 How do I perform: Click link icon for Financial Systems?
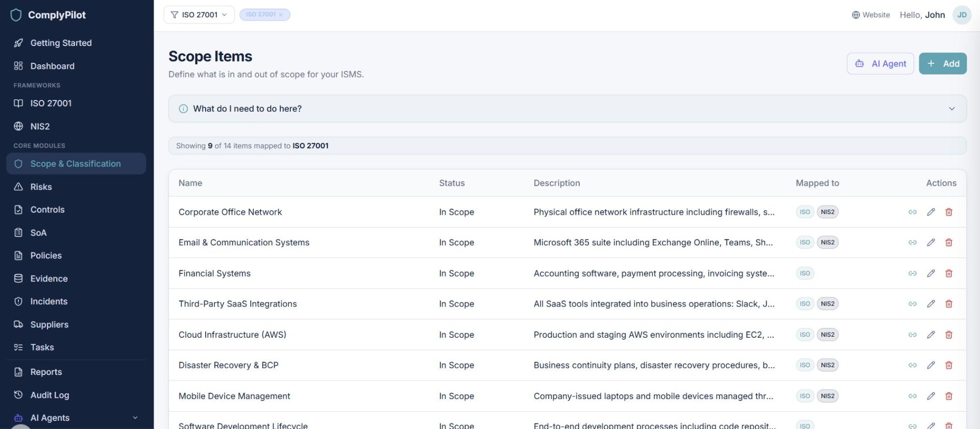coord(913,273)
